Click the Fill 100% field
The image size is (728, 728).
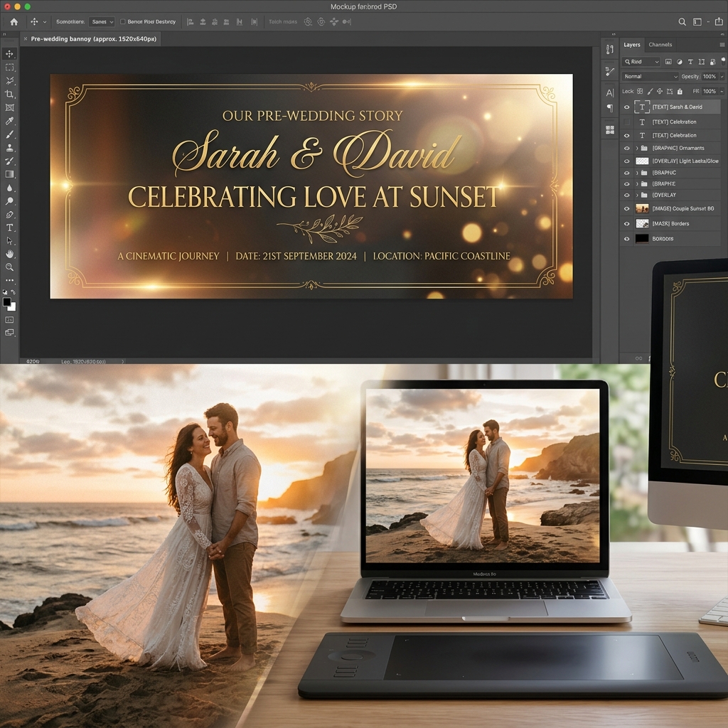710,92
